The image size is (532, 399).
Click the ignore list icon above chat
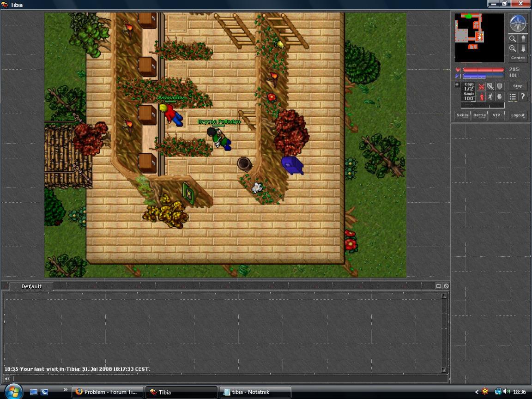446,286
